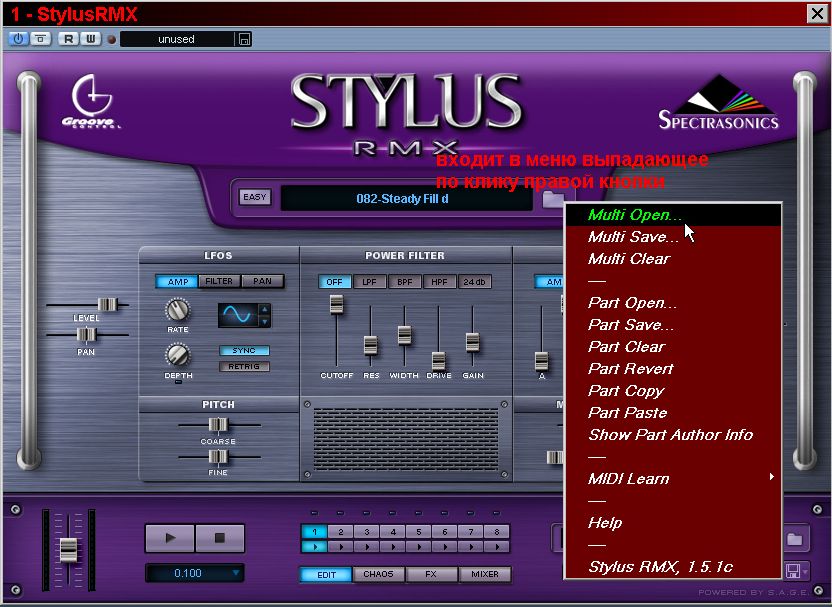Viewport: 832px width, 607px height.
Task: Trigger part 2 play arrow
Action: [x=341, y=546]
